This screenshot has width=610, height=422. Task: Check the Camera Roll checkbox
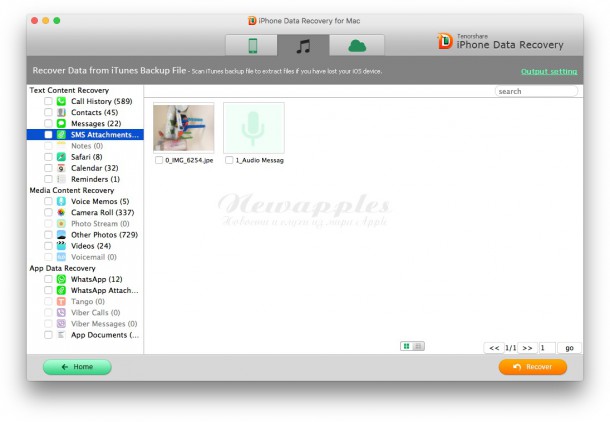[48, 213]
